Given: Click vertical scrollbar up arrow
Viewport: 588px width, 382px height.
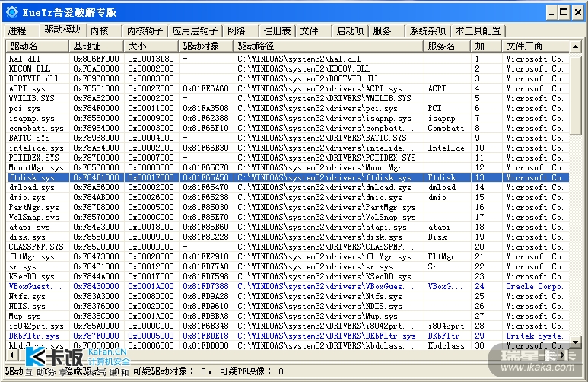Looking at the screenshot, I should click(576, 46).
